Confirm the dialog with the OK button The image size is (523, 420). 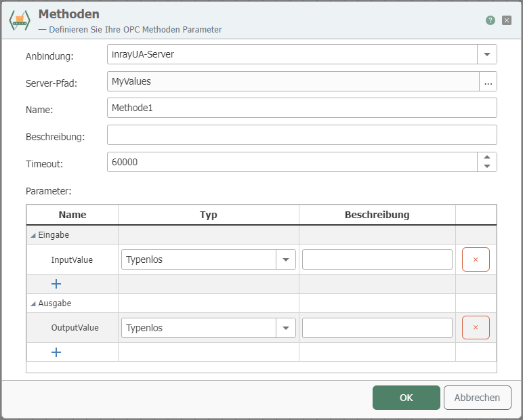pos(406,398)
